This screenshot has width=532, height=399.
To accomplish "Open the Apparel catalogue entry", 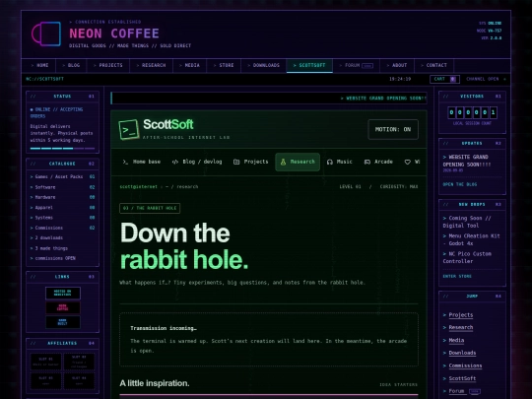I will tap(62, 207).
